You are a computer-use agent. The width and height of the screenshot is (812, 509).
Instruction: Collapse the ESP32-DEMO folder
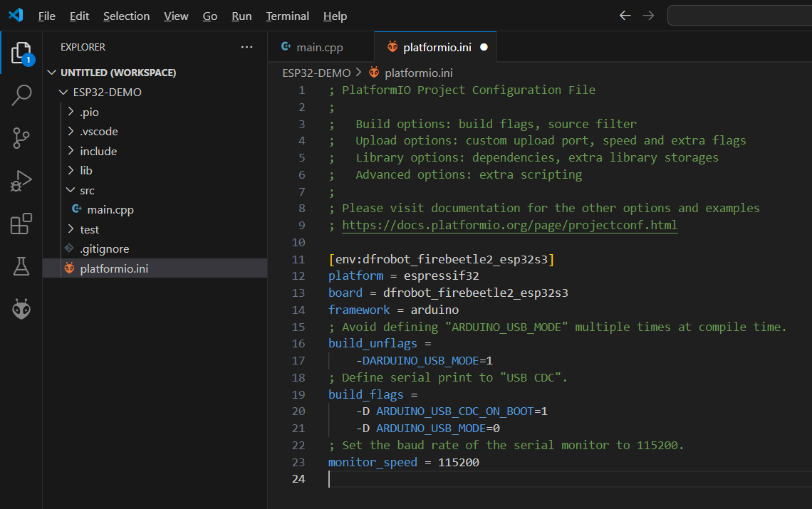tap(107, 93)
